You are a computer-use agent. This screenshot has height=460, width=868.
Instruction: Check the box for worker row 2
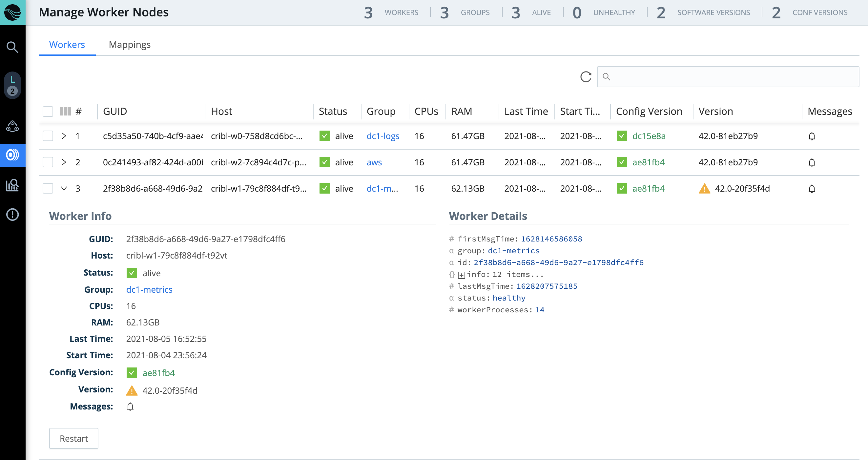pos(48,162)
